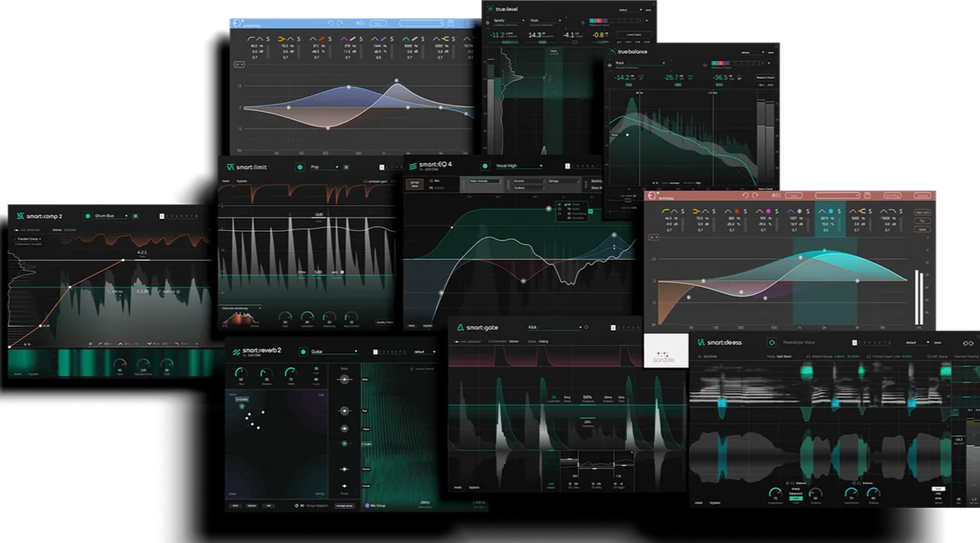Click the A/B comparison icon in entropy:EQ

tap(775, 195)
